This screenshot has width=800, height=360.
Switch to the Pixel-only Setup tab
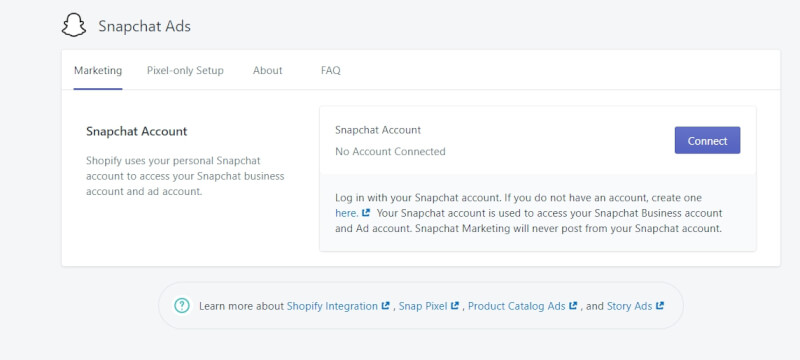[x=185, y=70]
